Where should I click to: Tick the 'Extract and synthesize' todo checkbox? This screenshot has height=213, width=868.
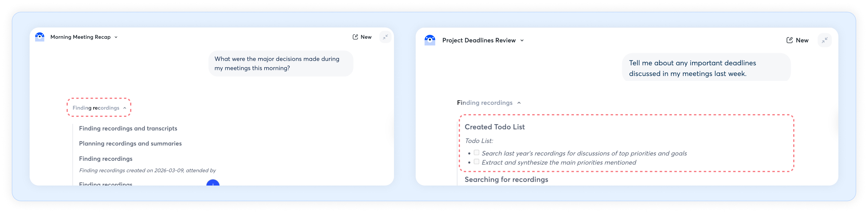tap(476, 162)
